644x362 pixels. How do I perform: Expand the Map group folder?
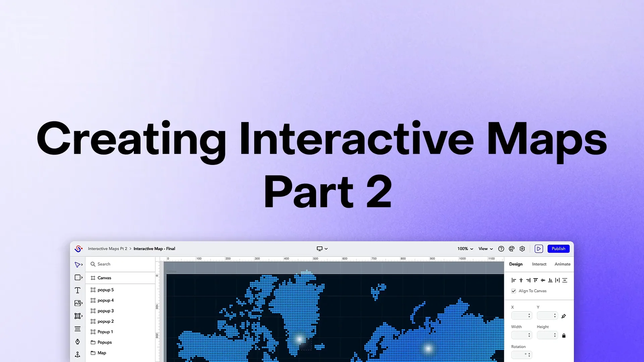[x=91, y=352]
